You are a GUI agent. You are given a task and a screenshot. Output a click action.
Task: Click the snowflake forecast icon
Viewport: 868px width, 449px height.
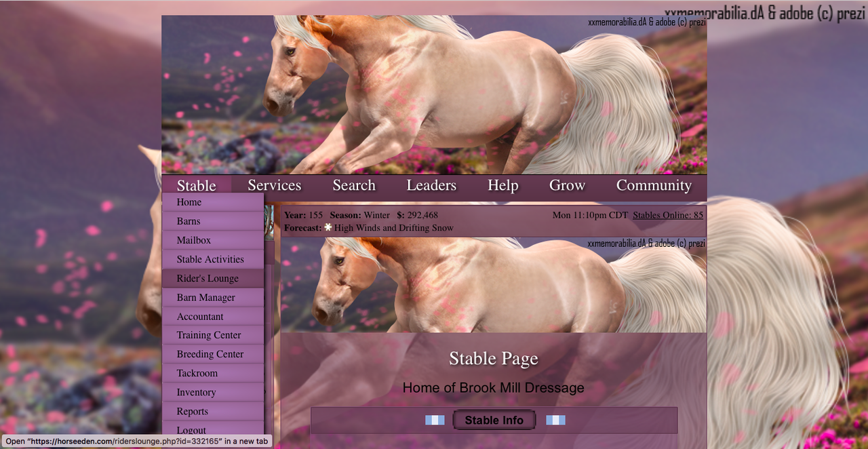(x=328, y=228)
